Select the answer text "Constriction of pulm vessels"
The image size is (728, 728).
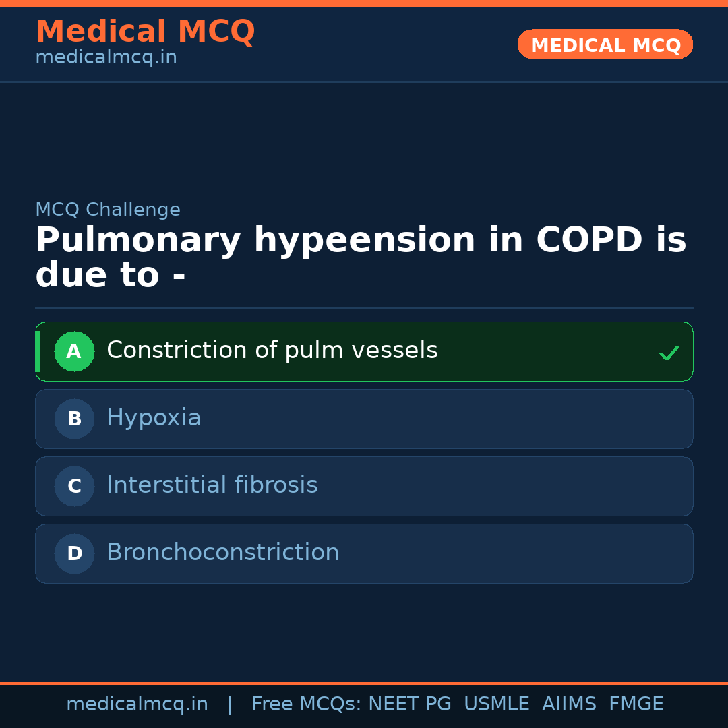point(272,351)
